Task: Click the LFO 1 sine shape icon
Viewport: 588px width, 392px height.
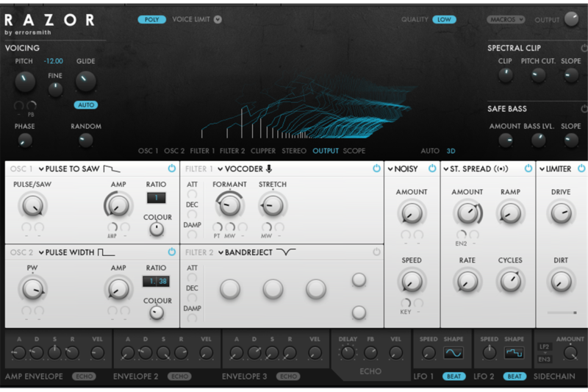Action: click(453, 354)
